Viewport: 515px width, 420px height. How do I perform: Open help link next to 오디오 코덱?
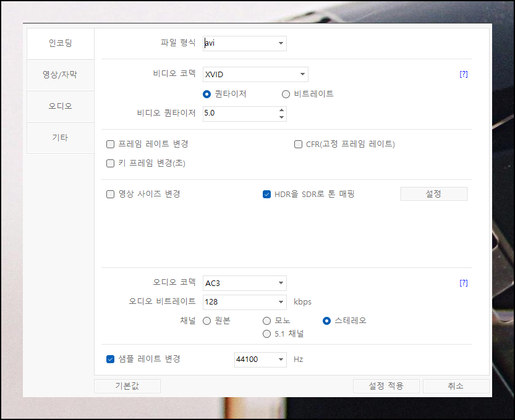(x=464, y=283)
